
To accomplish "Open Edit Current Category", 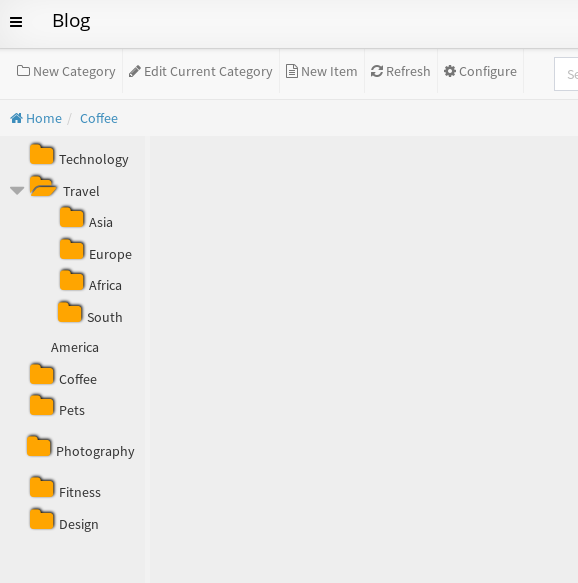I will pos(201,71).
